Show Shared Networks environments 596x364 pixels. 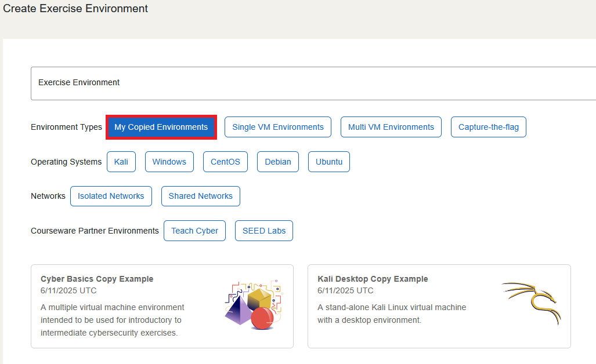click(x=201, y=196)
